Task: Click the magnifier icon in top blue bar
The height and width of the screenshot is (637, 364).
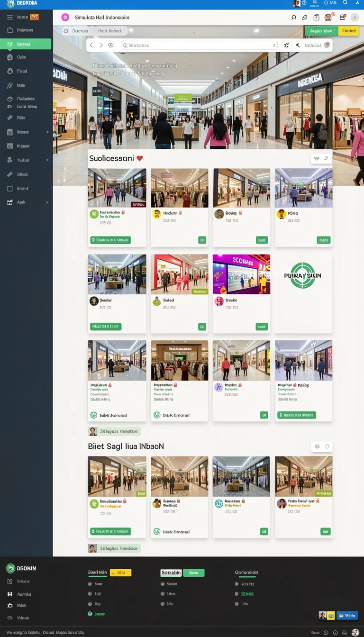Action: point(346,3)
